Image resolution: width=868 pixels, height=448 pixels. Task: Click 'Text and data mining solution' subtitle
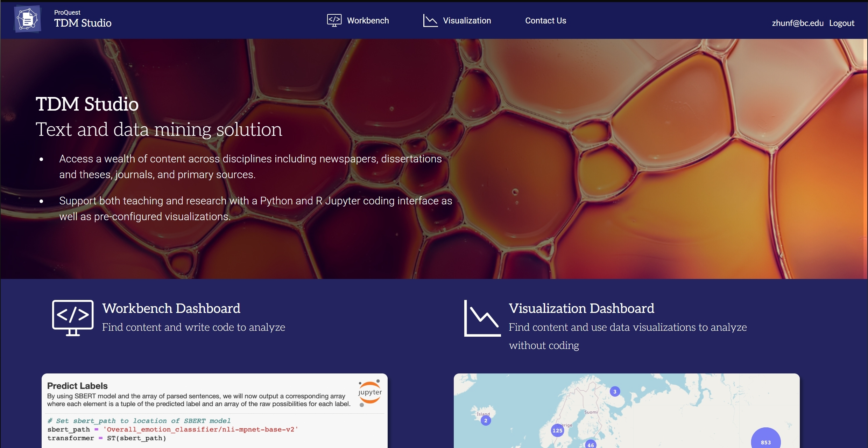159,129
